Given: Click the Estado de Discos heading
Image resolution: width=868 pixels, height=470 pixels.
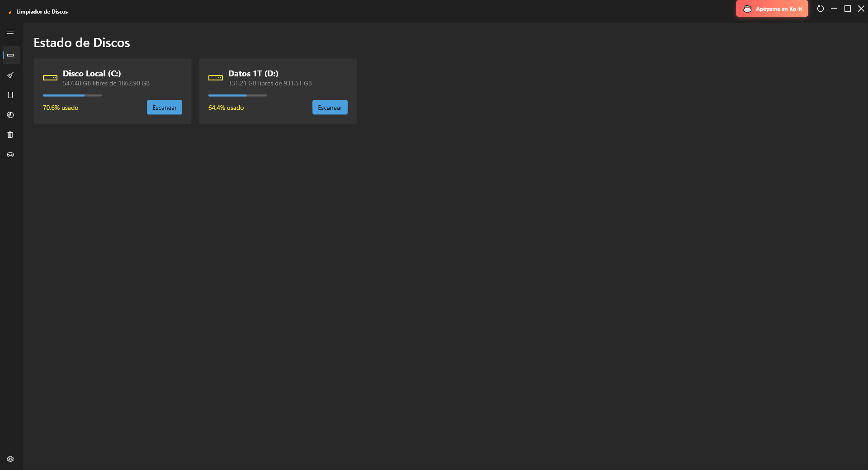Looking at the screenshot, I should (x=82, y=42).
